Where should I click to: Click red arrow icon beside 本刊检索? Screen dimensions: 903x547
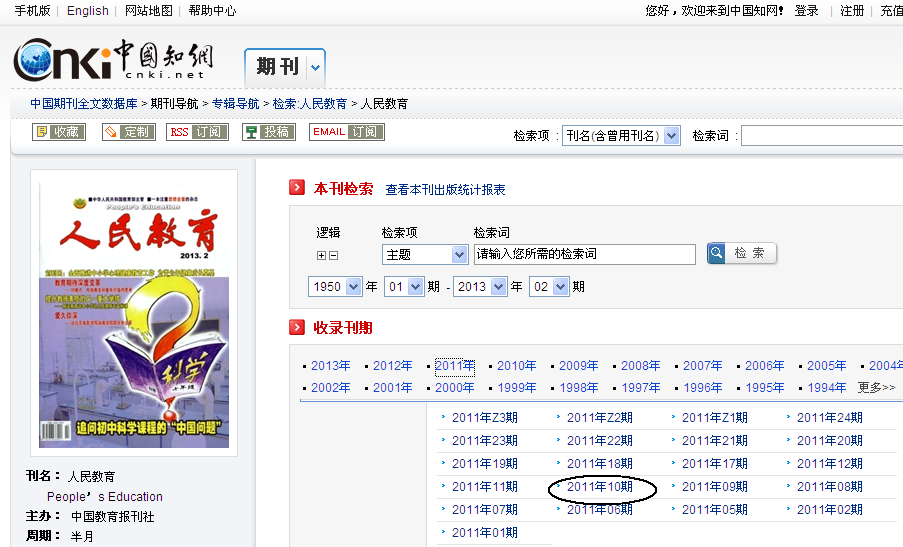pyautogui.click(x=297, y=187)
